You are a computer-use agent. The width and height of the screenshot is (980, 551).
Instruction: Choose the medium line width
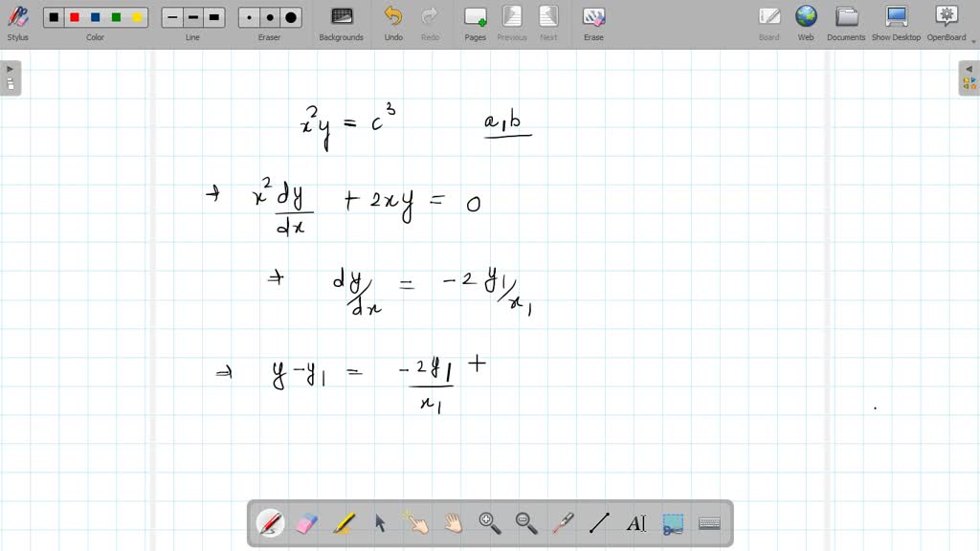(x=193, y=17)
